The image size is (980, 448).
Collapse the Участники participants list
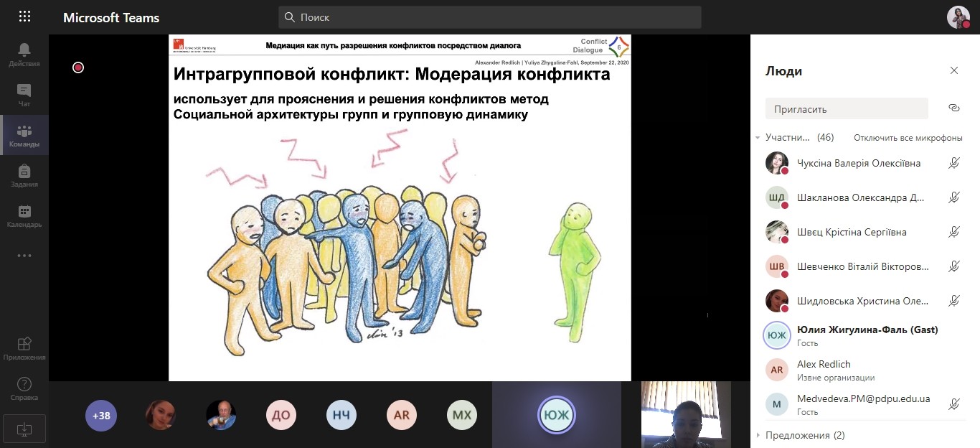coord(758,137)
